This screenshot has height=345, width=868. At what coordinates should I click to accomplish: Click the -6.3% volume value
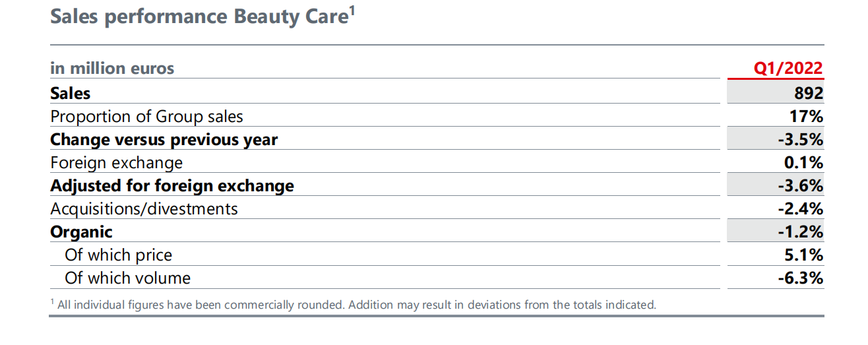pos(800,278)
